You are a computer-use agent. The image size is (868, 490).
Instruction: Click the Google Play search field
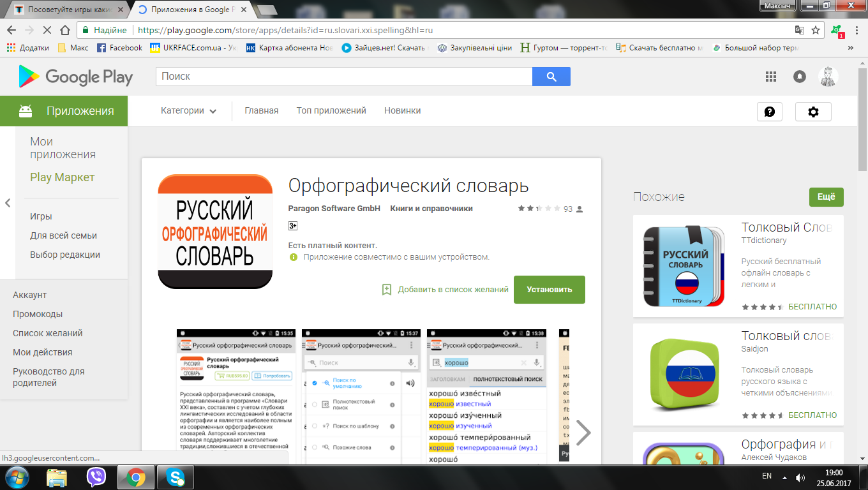[x=344, y=77]
